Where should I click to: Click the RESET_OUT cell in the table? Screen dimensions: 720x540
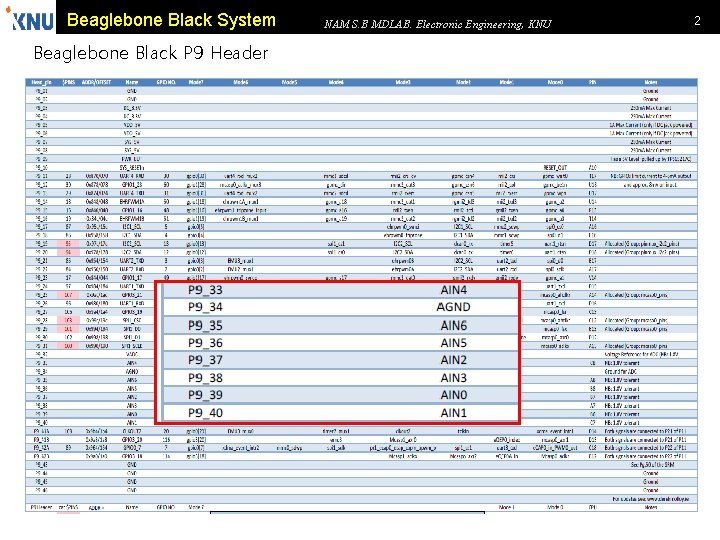pos(555,168)
